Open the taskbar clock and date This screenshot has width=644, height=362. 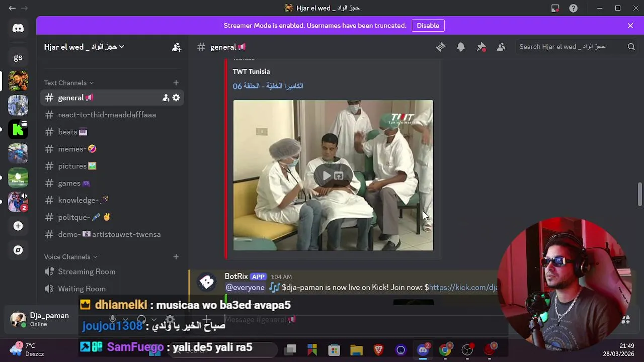pyautogui.click(x=619, y=350)
